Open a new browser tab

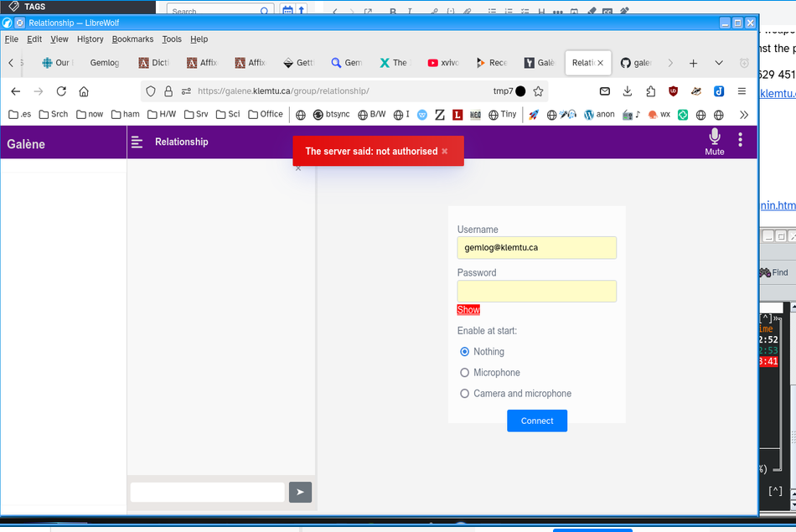[693, 63]
